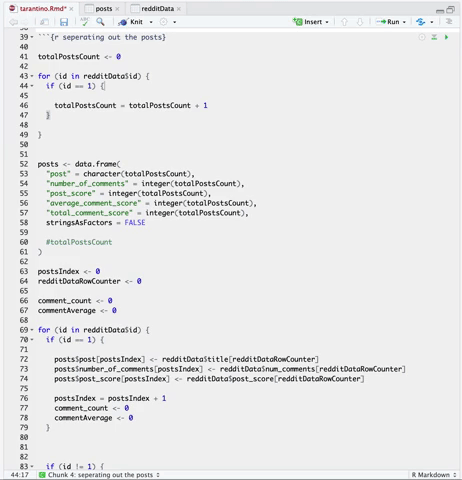Maximize the source pane

pyautogui.click(x=450, y=10)
